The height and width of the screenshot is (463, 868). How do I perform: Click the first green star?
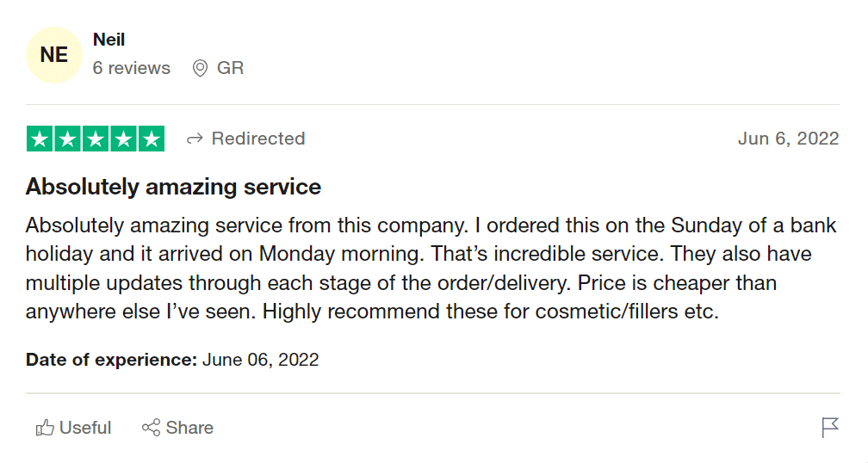coord(40,139)
